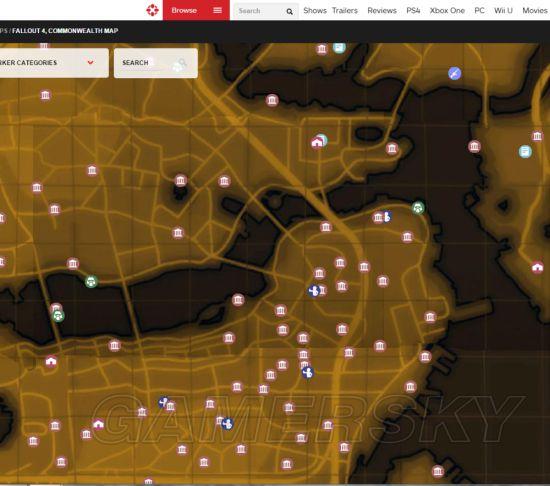
Task: Select the fully visible teal document marker
Action: click(525, 151)
